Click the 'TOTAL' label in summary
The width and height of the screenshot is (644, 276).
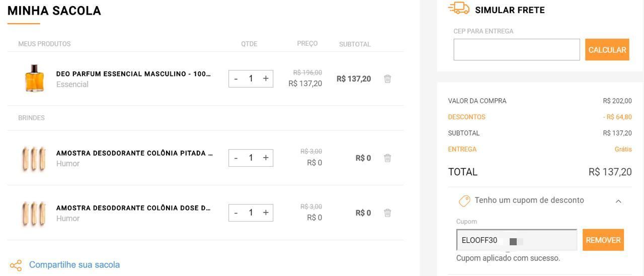[x=463, y=172]
